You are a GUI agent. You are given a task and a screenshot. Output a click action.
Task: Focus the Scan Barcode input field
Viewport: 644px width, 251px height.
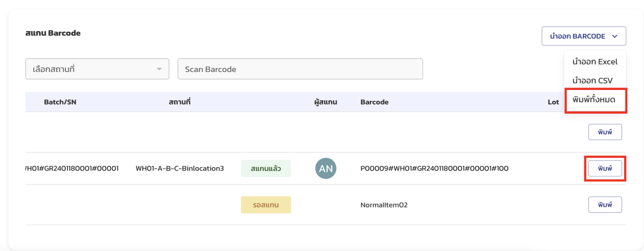tap(300, 69)
